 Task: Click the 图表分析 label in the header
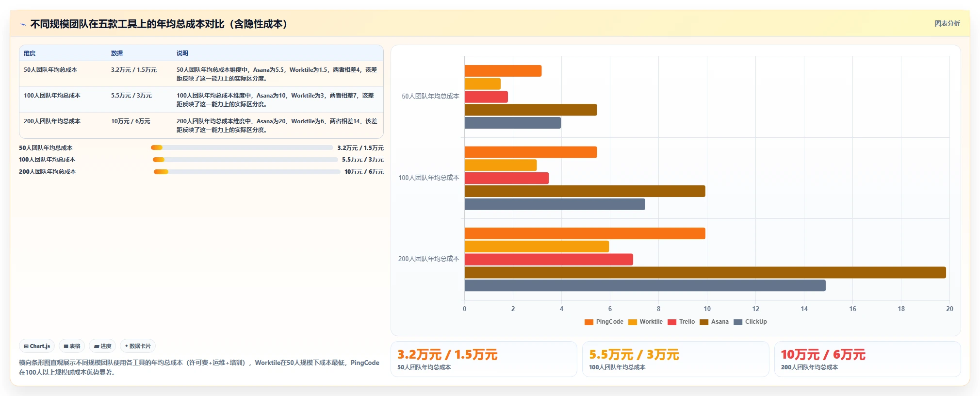(x=947, y=23)
